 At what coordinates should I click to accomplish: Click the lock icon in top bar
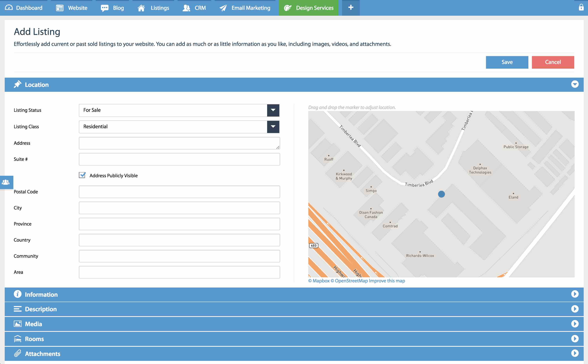coord(581,7)
